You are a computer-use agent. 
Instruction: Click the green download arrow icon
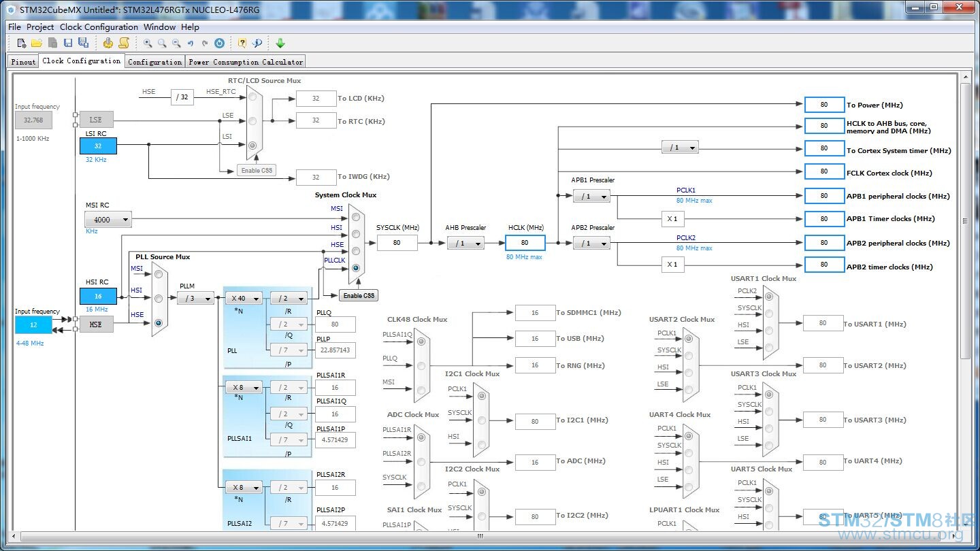280,43
